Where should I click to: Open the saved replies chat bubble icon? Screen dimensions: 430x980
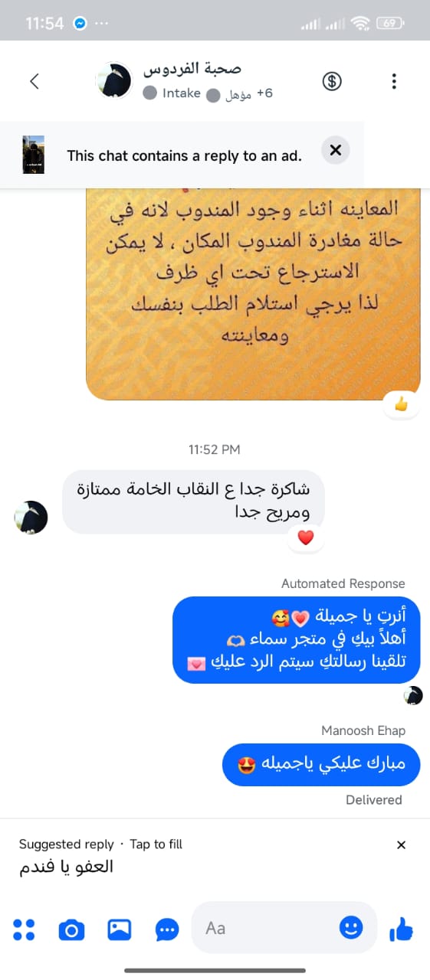[x=167, y=930]
